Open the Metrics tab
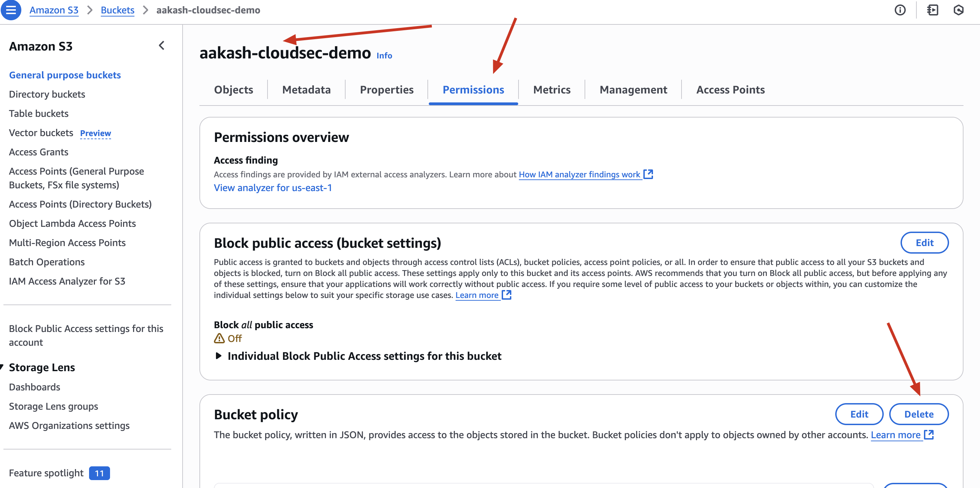The width and height of the screenshot is (980, 488). pos(552,89)
